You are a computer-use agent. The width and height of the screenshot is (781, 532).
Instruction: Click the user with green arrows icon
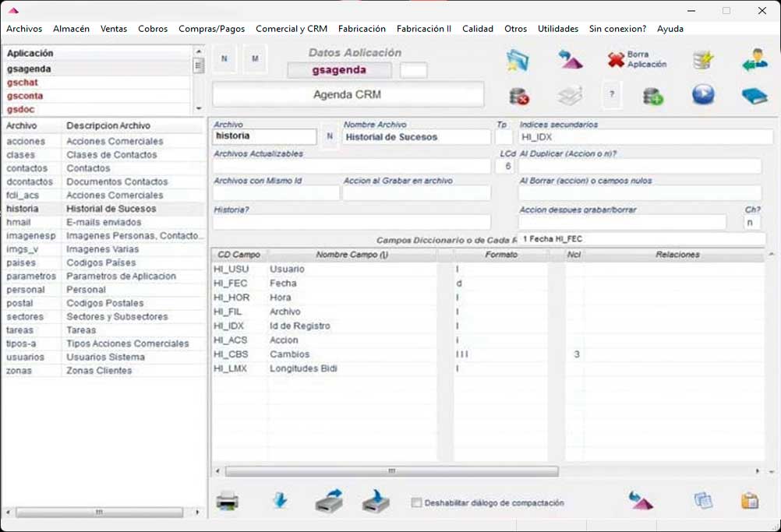tap(755, 60)
